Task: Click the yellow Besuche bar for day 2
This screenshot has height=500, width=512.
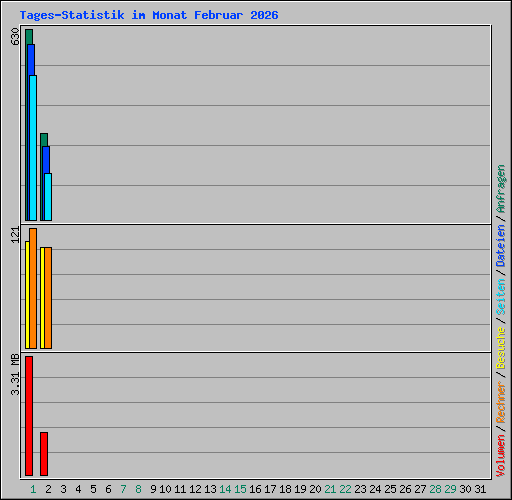Action: [x=42, y=298]
